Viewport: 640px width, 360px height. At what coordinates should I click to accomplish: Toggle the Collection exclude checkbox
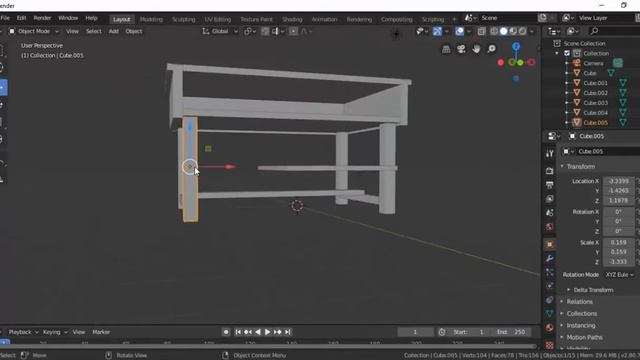[x=567, y=53]
